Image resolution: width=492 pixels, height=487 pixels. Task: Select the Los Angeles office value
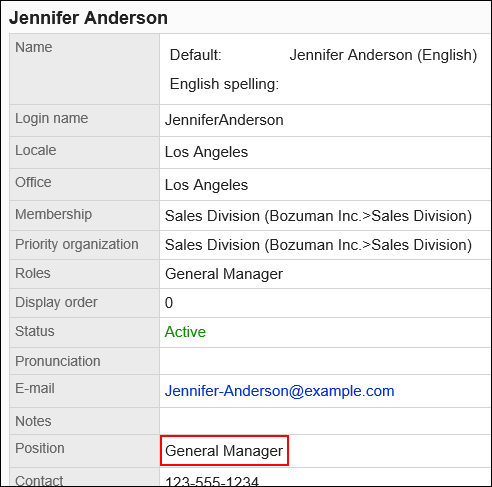[x=206, y=185]
